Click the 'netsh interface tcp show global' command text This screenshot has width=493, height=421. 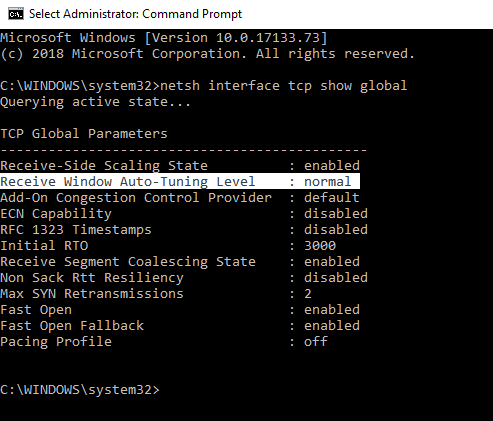(283, 86)
